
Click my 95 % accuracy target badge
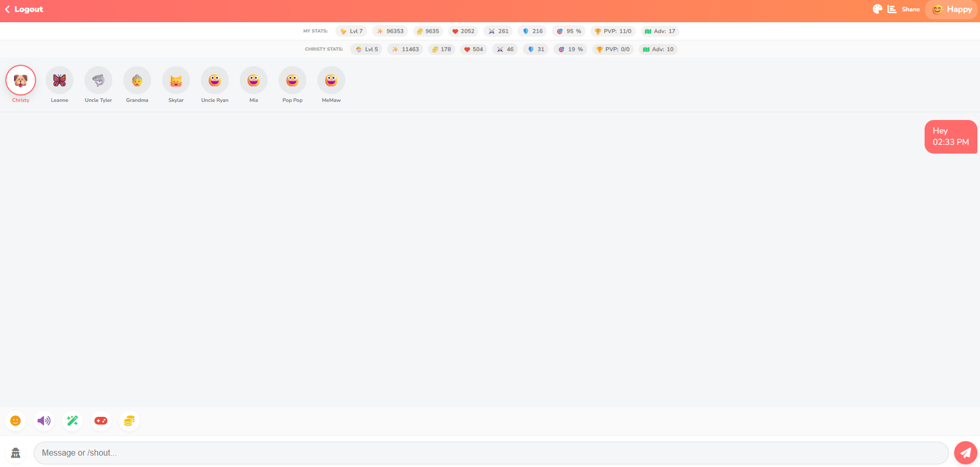tap(568, 31)
